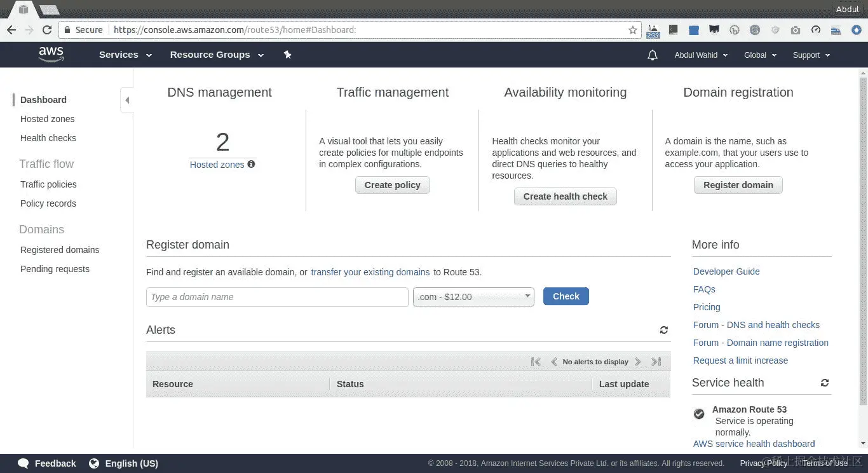Click the Feedback label in the footer
This screenshot has height=473, width=868.
55,463
